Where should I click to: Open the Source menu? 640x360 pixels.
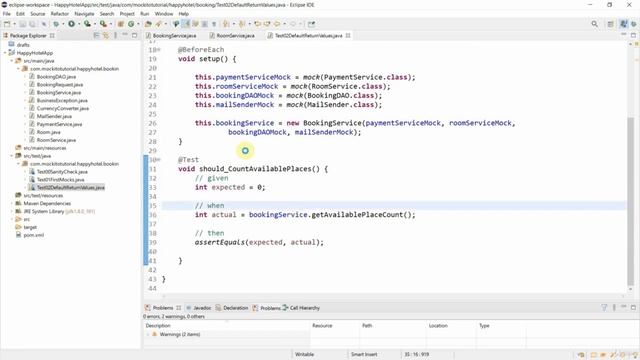(38, 14)
